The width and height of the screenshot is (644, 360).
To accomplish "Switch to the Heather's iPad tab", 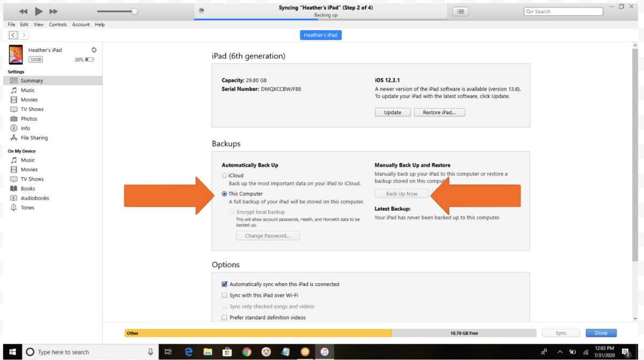I will click(x=320, y=35).
